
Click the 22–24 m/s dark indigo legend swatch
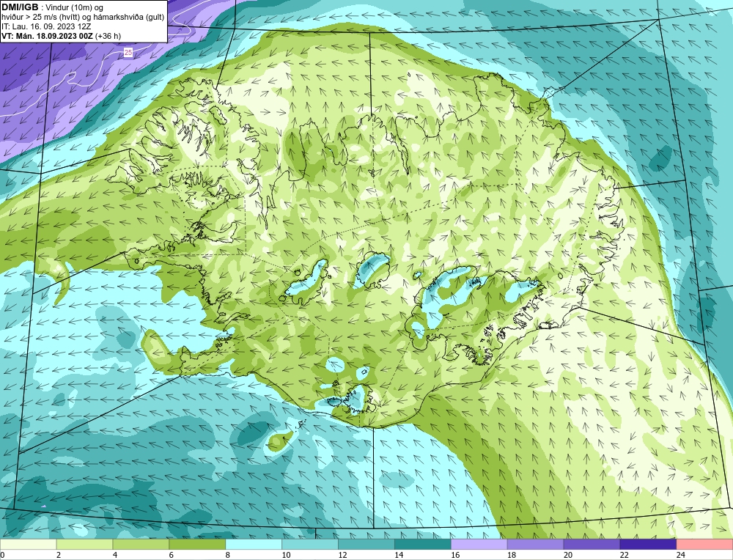pyautogui.click(x=648, y=545)
